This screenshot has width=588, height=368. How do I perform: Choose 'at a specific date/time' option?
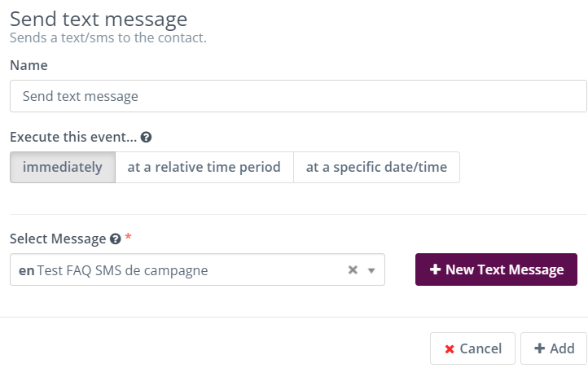tap(376, 167)
